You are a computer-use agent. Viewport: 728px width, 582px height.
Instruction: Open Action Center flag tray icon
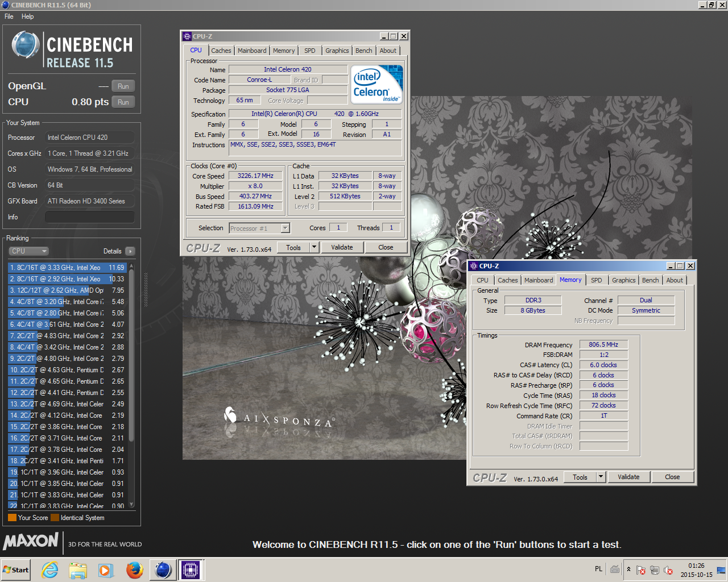[x=641, y=570]
